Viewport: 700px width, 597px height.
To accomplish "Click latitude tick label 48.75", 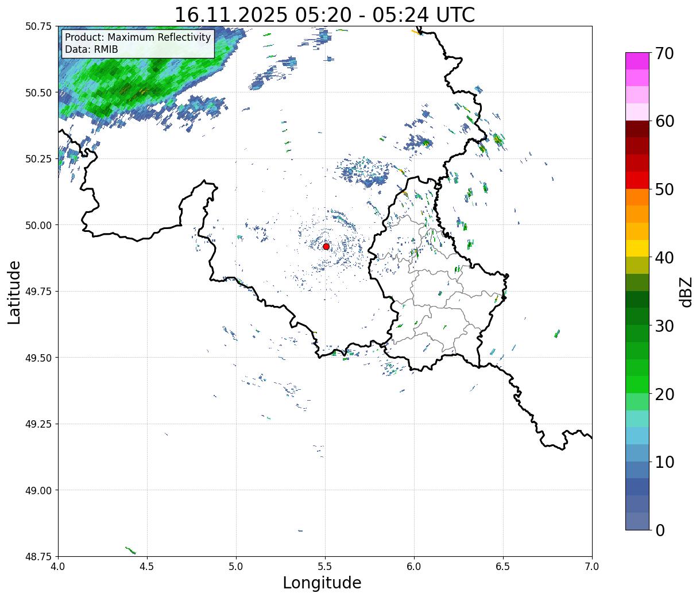I will click(38, 556).
